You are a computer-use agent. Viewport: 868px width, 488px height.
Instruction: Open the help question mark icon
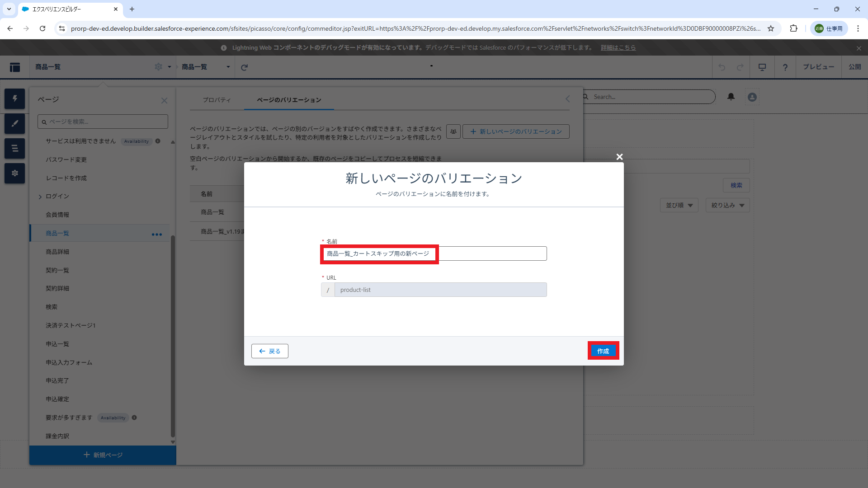coord(785,67)
